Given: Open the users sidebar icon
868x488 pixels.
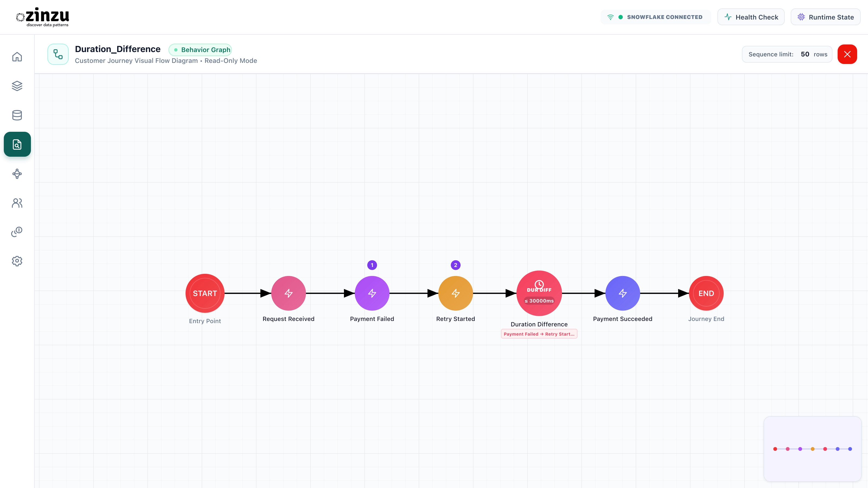Looking at the screenshot, I should 17,203.
